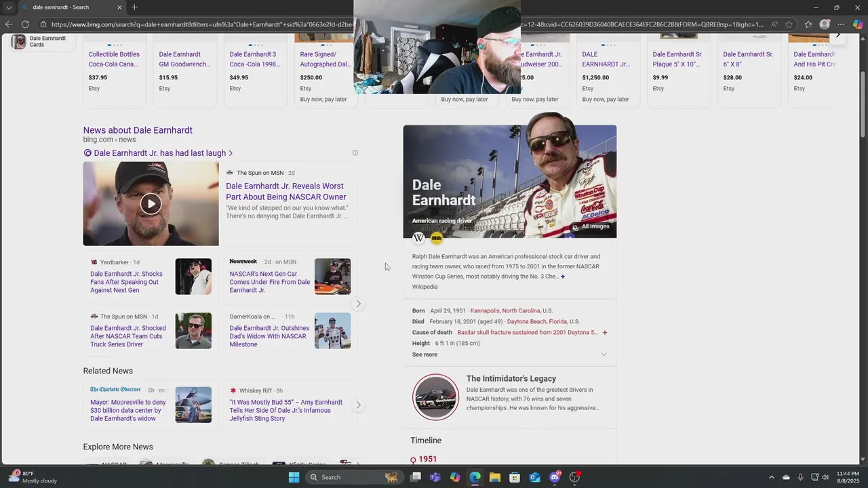Open File Explorer from the taskbar
This screenshot has width=868, height=488.
[494, 477]
